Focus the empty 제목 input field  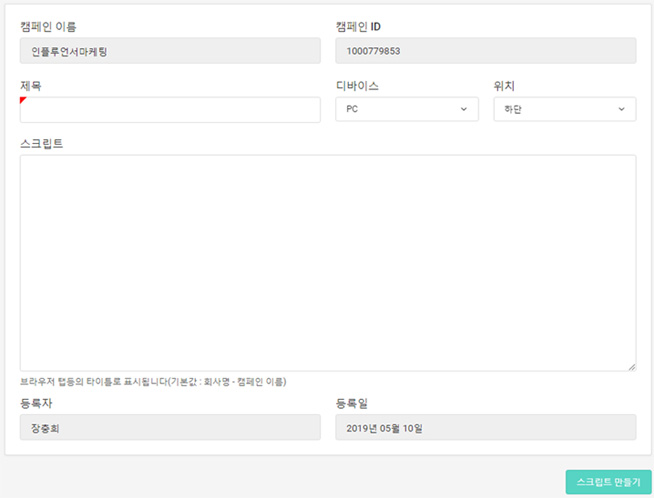coord(170,110)
